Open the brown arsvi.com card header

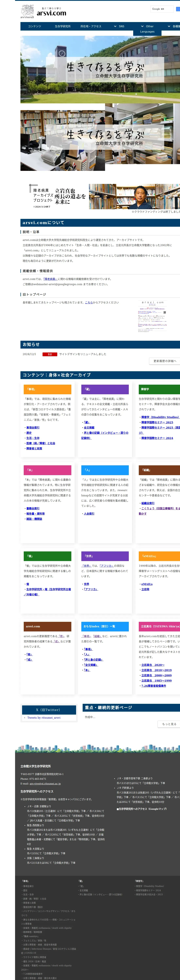pos(47,626)
